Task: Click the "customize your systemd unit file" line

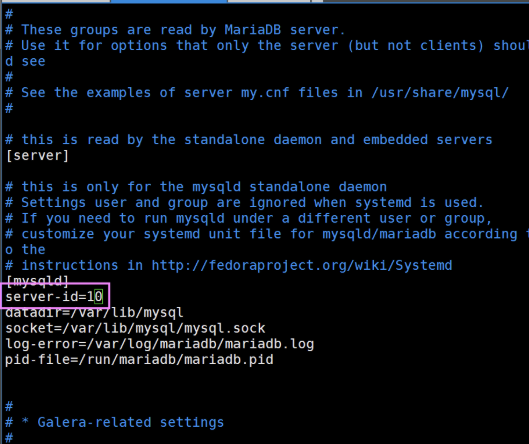Action: (x=267, y=234)
